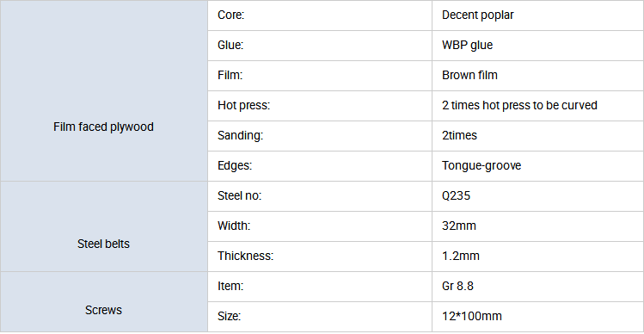This screenshot has height=334, width=644.
Task: Select the Steel no: label
Action: tap(239, 195)
